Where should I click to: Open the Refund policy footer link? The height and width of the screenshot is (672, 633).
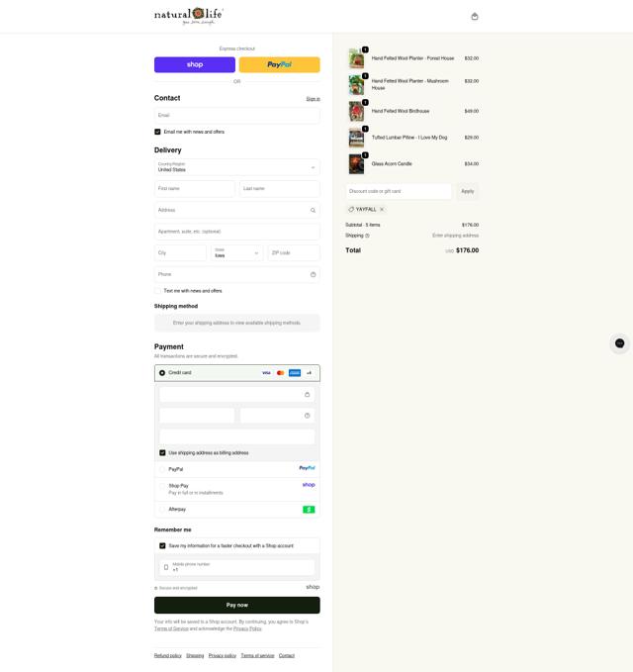pyautogui.click(x=168, y=655)
